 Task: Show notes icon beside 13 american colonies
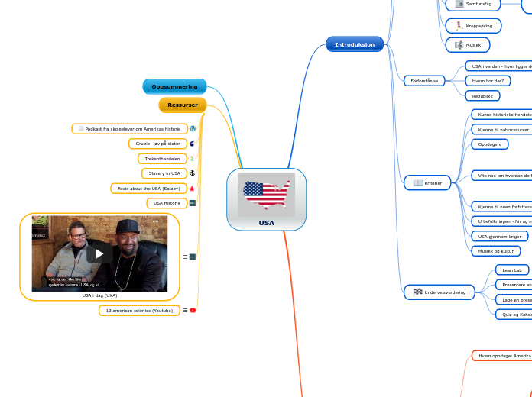[x=185, y=310]
